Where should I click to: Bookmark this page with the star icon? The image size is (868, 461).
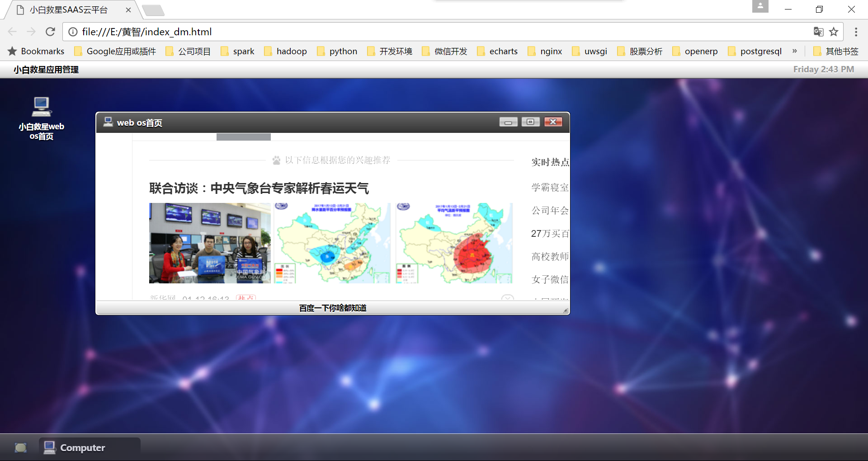pyautogui.click(x=834, y=32)
